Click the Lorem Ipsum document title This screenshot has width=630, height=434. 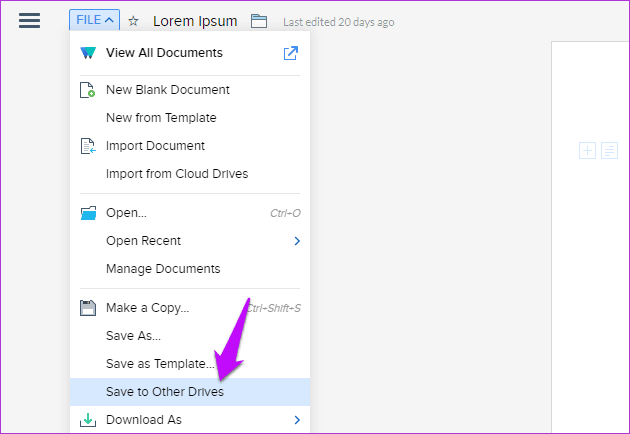coord(195,21)
